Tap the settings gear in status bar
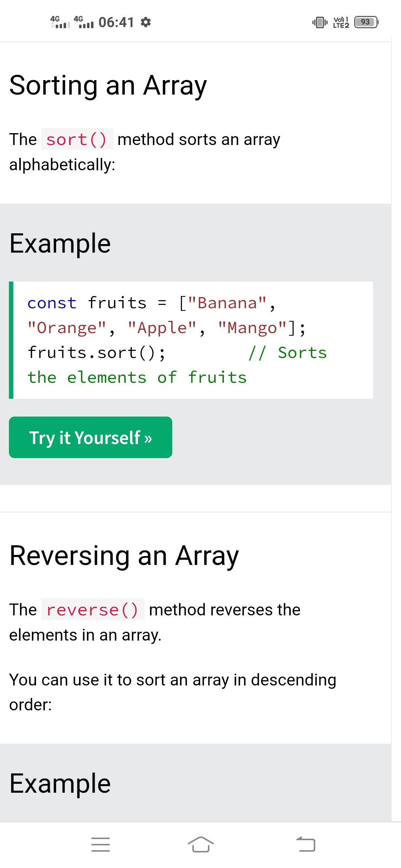The width and height of the screenshot is (401, 868). point(146,22)
